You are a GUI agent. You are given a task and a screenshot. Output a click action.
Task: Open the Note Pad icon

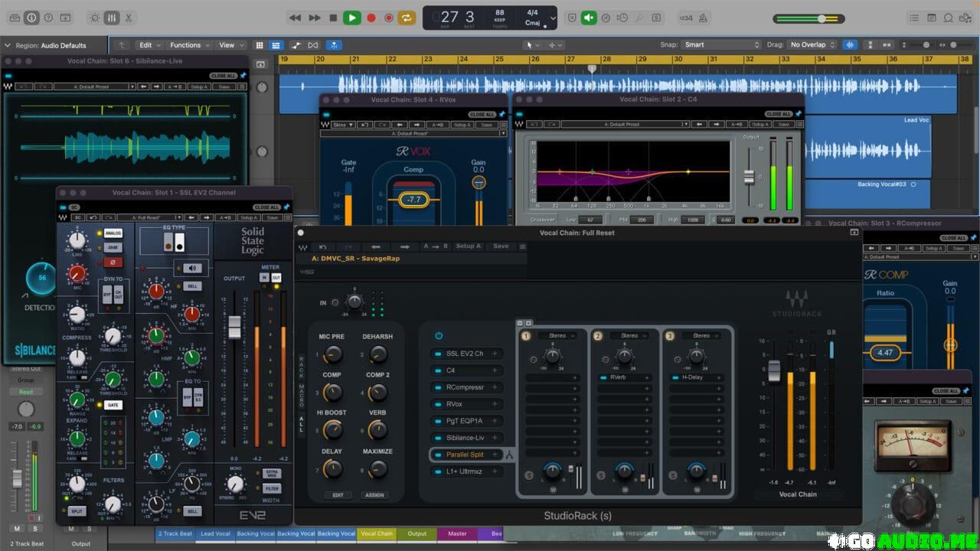pyautogui.click(x=932, y=18)
